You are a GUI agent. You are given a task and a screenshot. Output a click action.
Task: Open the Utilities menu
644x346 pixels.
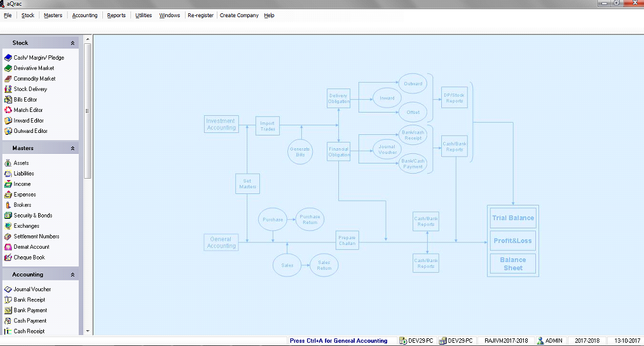click(x=143, y=15)
